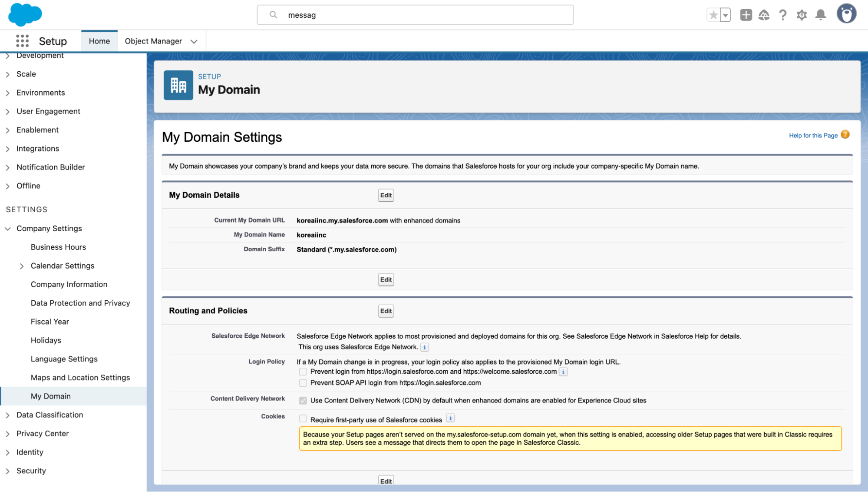Image resolution: width=868 pixels, height=492 pixels.
Task: Click the Standard (*.my.salesforce.com) suffix value
Action: tap(347, 249)
